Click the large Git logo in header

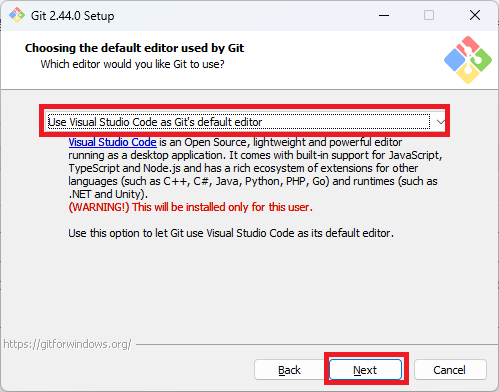click(x=468, y=60)
